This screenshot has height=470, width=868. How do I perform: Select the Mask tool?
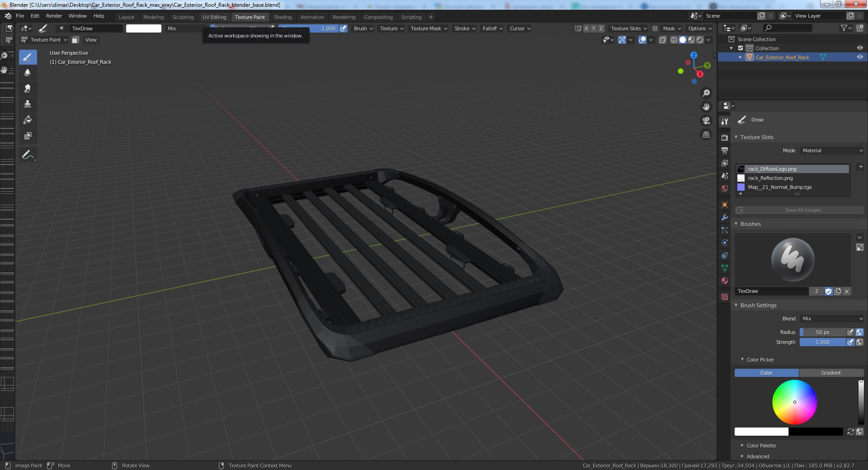pos(28,136)
